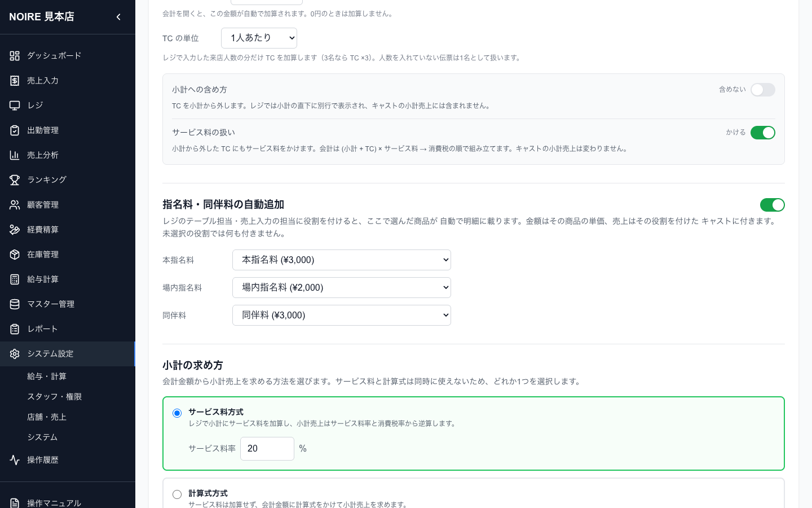Select the 計算式方式 radio button

[x=177, y=494]
